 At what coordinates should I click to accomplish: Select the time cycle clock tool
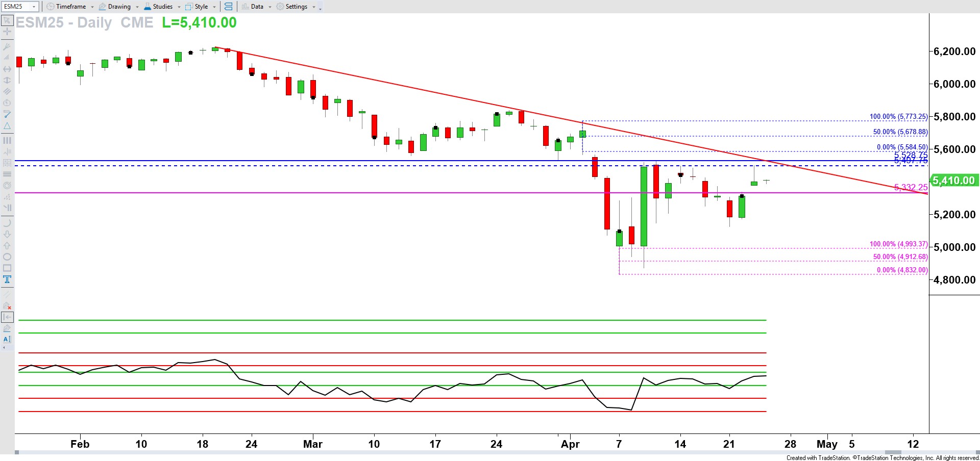click(x=7, y=103)
